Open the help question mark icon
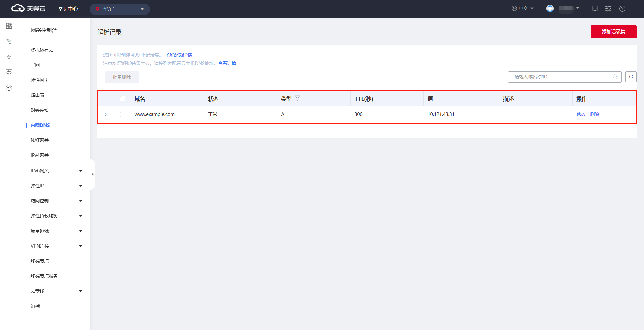The height and width of the screenshot is (330, 644). pyautogui.click(x=622, y=9)
